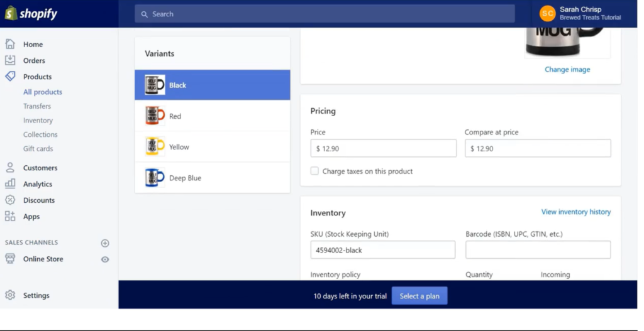The width and height of the screenshot is (644, 331).
Task: Open Settings gear icon
Action: tap(10, 295)
